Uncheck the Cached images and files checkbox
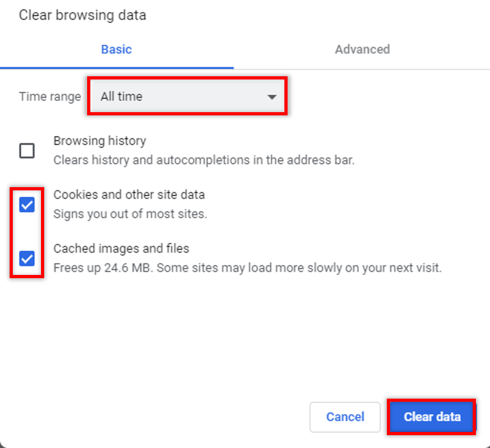 tap(27, 258)
